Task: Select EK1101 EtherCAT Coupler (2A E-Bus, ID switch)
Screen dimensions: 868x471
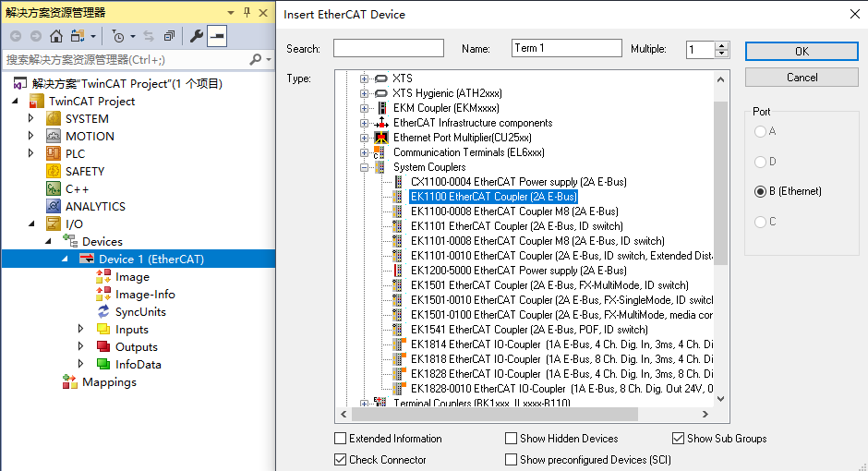Action: [516, 226]
